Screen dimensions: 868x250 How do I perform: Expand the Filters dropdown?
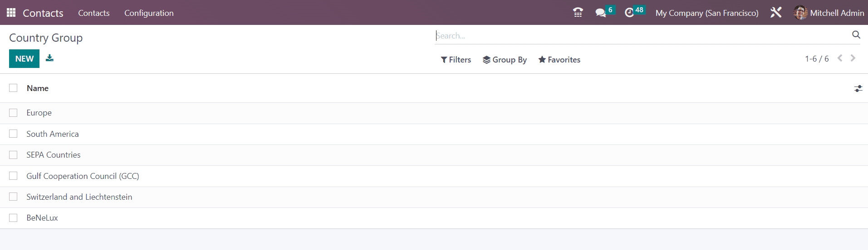click(456, 60)
